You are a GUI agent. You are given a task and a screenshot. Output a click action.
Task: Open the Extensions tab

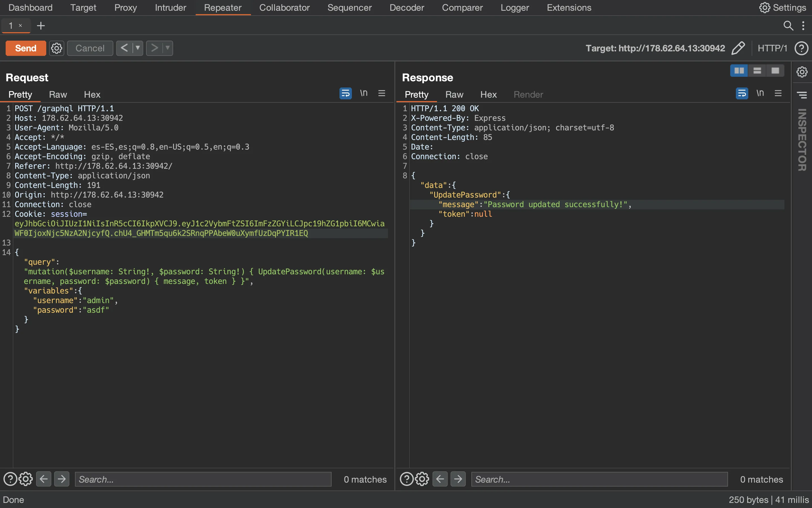pyautogui.click(x=569, y=7)
